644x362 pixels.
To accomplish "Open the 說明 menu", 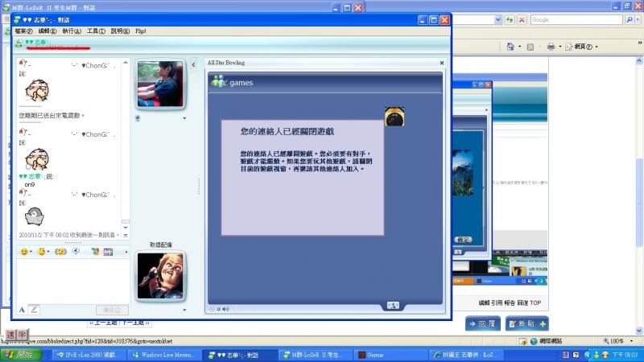I will pos(120,31).
